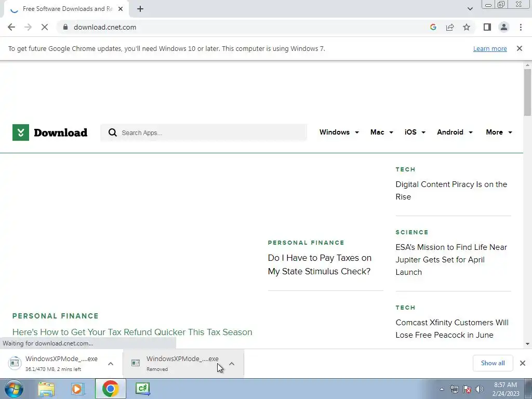Open the State Stimulus Check taxes article
532x399 pixels.
click(320, 264)
